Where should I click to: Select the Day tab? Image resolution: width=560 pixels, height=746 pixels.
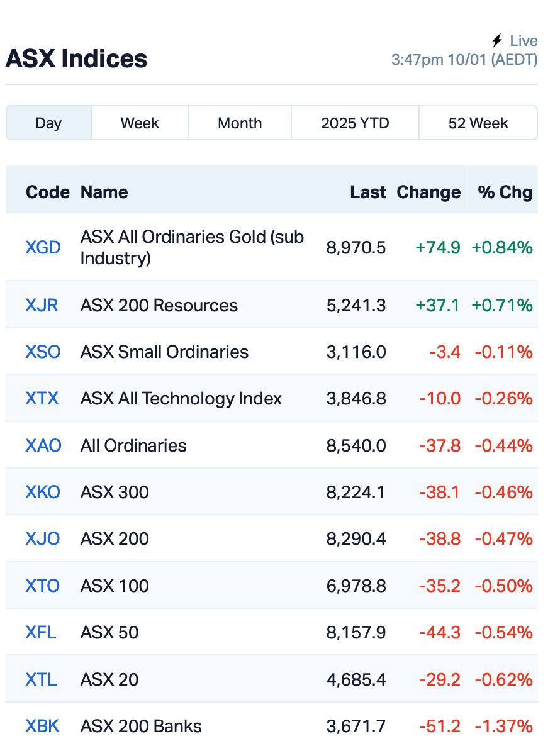48,123
